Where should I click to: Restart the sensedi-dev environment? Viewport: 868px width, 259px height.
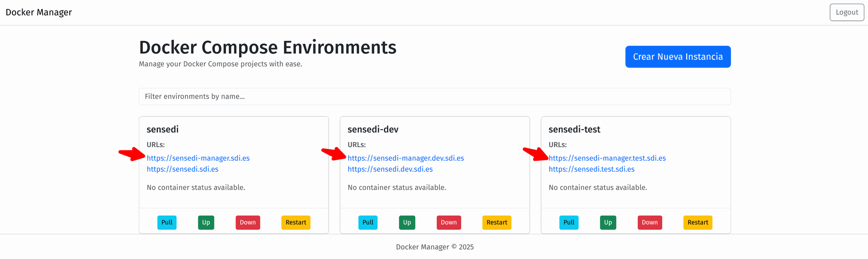point(496,222)
